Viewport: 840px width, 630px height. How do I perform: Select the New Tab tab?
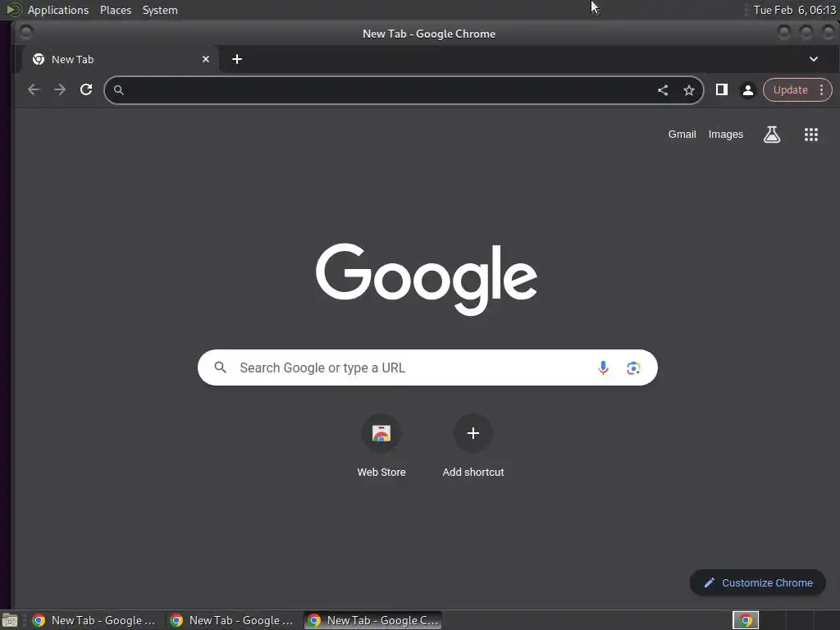[x=119, y=59]
